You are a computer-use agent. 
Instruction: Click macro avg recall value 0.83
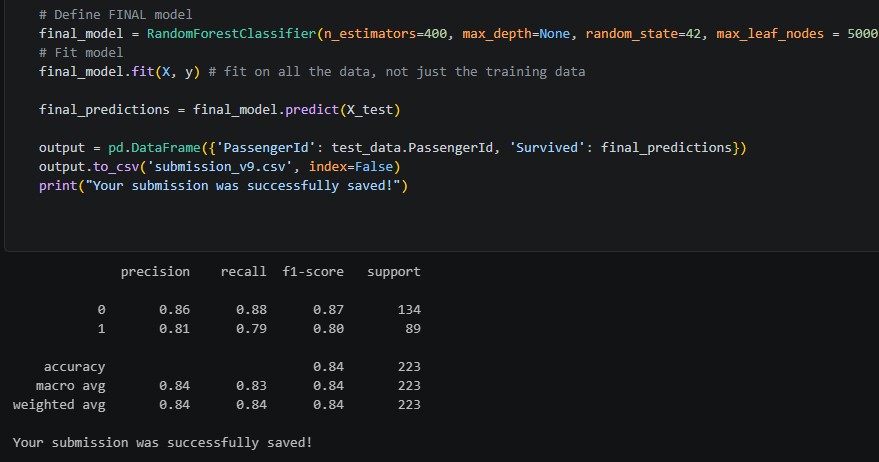tap(251, 386)
